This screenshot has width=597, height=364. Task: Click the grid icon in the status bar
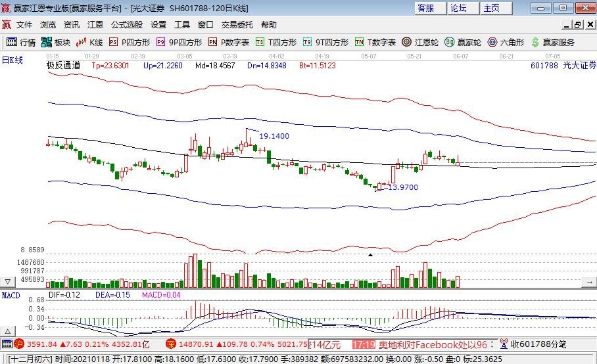click(7, 344)
